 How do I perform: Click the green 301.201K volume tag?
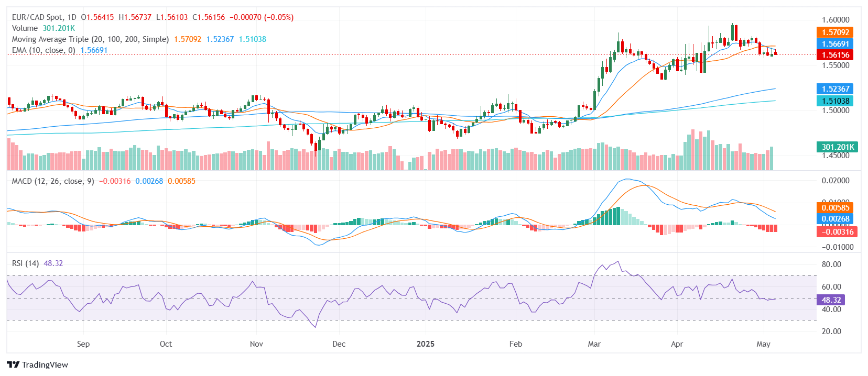837,147
